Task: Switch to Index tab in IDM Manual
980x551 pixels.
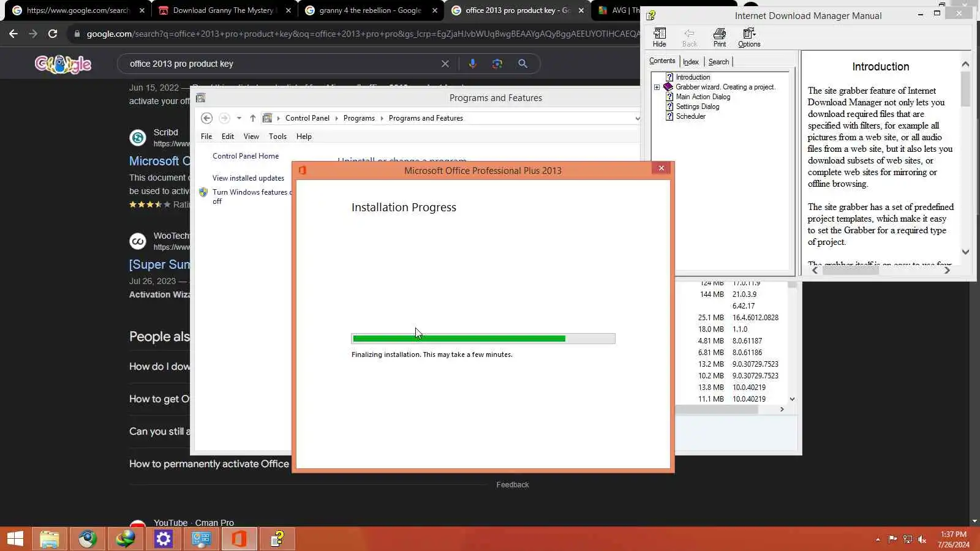Action: coord(691,62)
